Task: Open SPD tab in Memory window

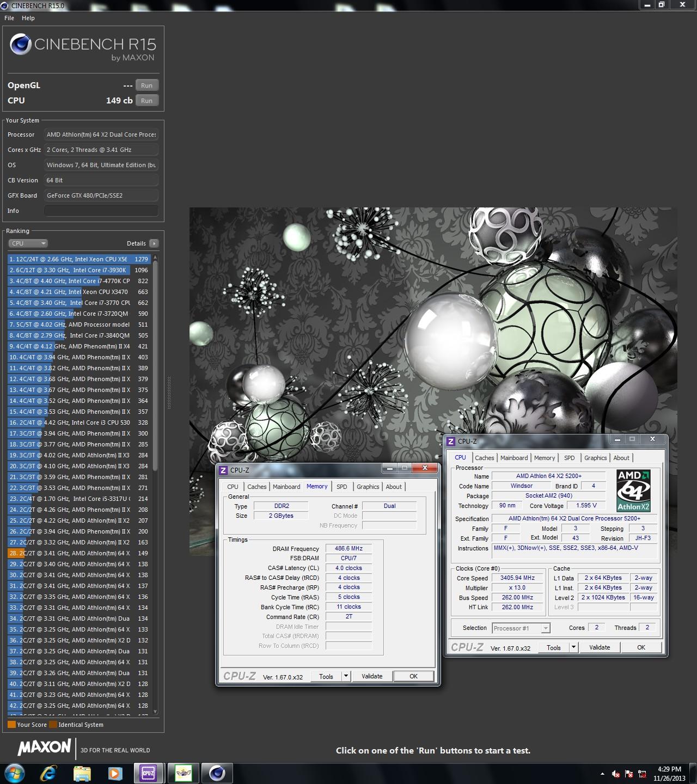Action: pyautogui.click(x=341, y=487)
